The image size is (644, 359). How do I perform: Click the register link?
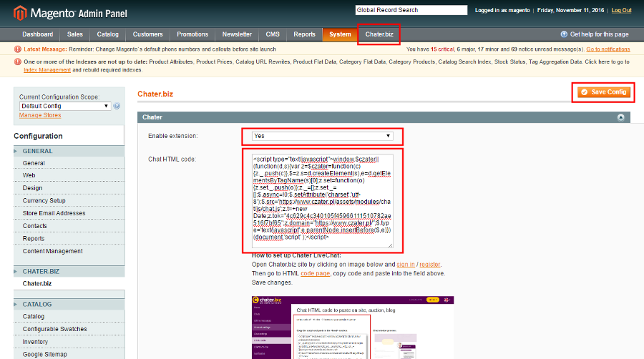point(429,265)
